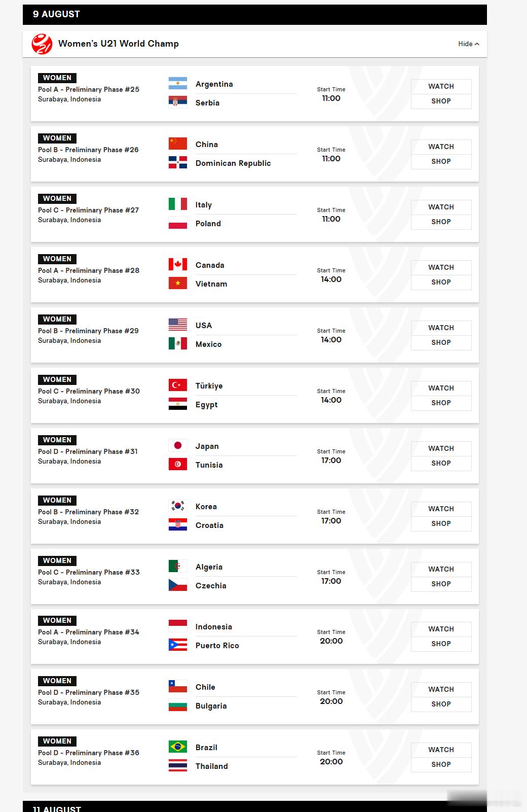527x812 pixels.
Task: Open the Chile vs Bulgaria match card
Action: (255, 696)
